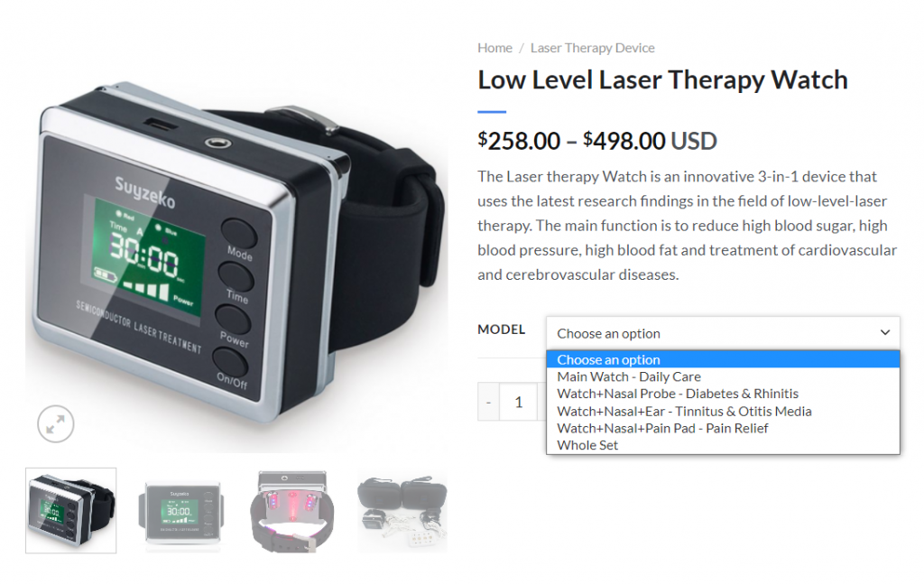Show the red laser back-view thumbnail
The height and width of the screenshot is (585, 924).
291,511
